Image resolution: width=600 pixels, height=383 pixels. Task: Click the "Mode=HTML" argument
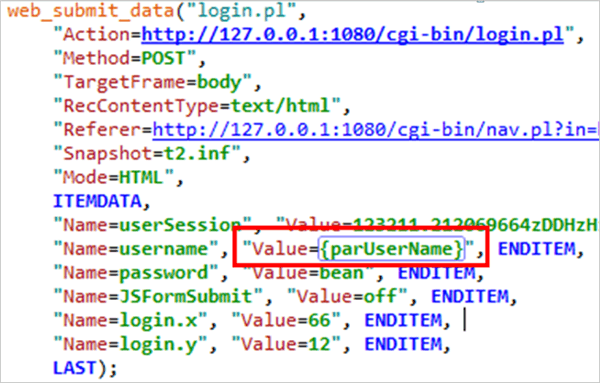click(x=114, y=178)
